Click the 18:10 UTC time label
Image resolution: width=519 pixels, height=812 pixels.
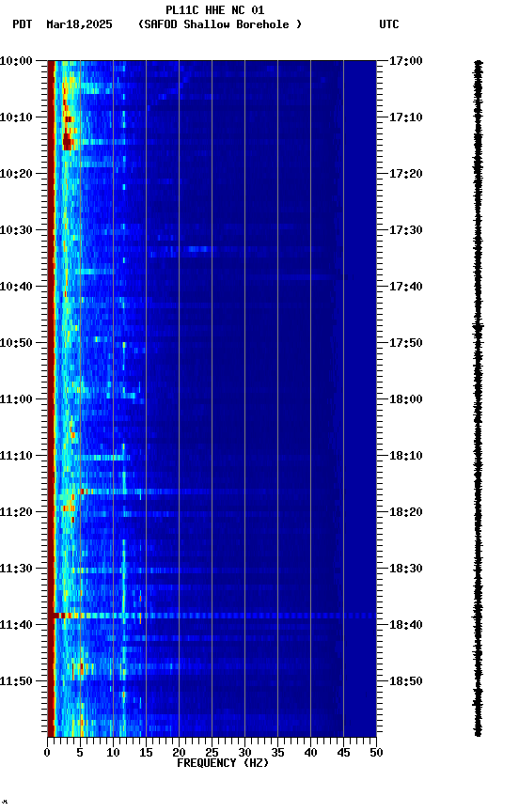tap(406, 456)
